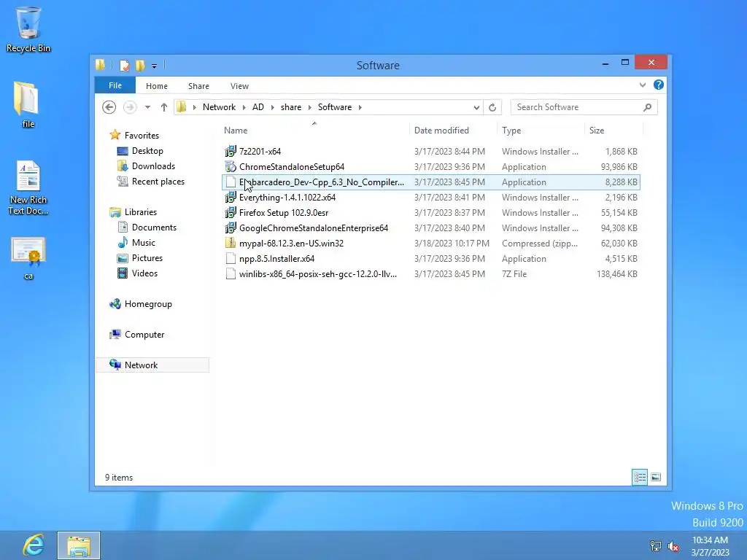The image size is (747, 560).
Task: Click the Properties quick access toolbar icon
Action: point(124,65)
